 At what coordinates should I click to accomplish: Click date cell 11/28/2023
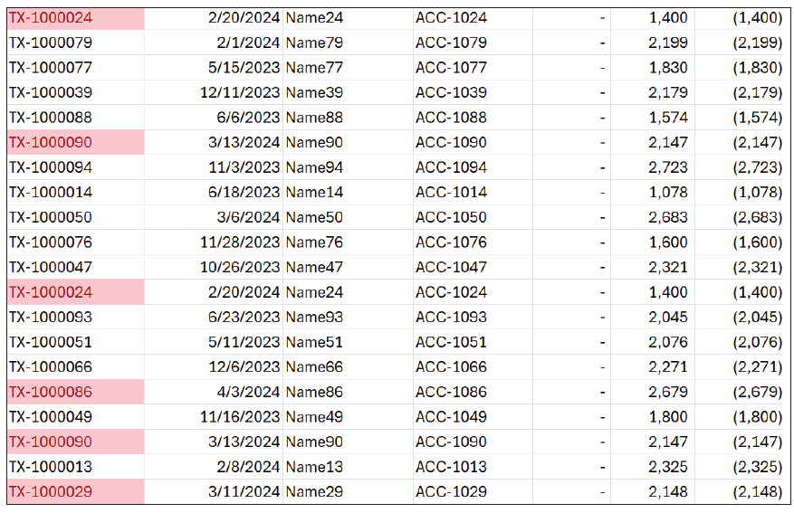pos(241,242)
